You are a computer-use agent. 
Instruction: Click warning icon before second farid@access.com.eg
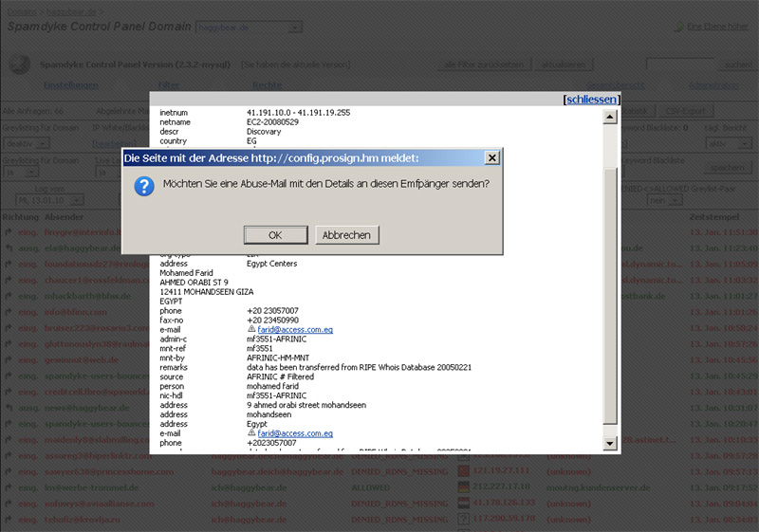(251, 432)
